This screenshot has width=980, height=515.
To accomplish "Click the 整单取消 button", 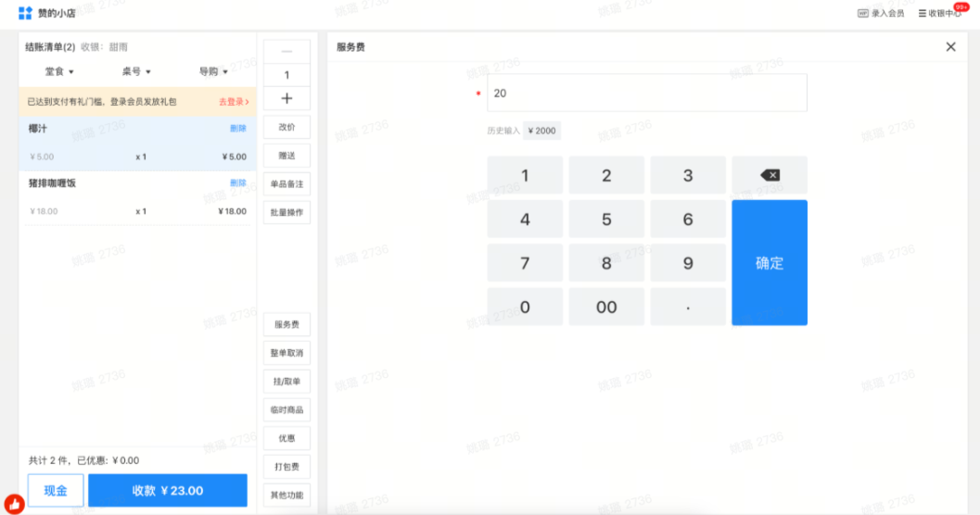I will (286, 353).
